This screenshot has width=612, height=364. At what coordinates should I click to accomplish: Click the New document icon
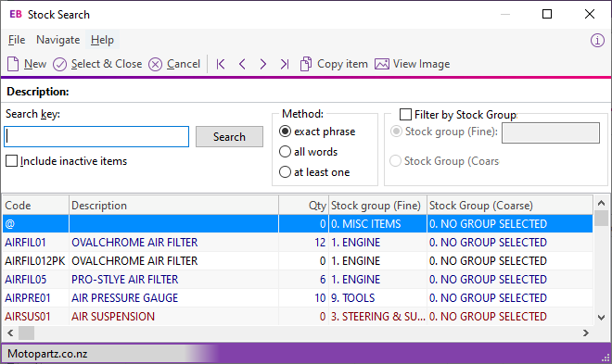pyautogui.click(x=13, y=64)
